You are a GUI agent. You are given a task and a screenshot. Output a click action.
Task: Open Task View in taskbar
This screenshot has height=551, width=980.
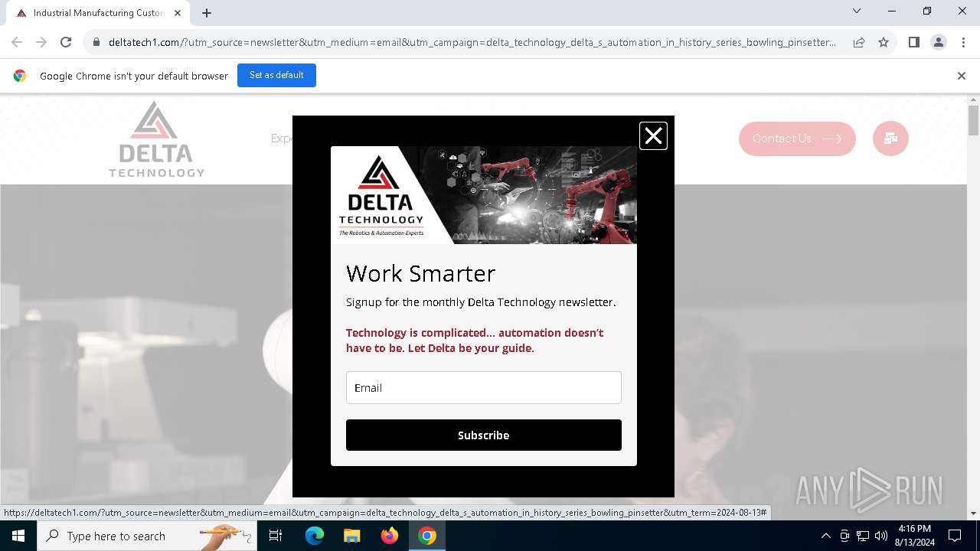point(276,536)
